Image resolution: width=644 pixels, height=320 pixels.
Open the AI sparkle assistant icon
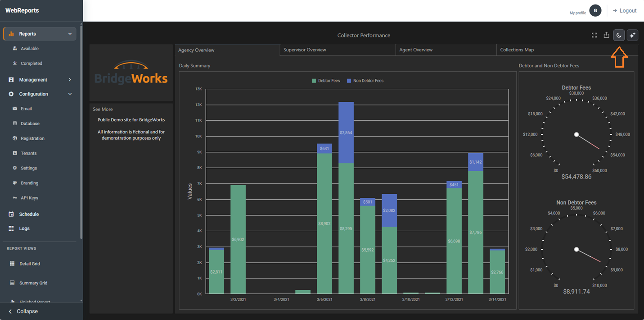click(x=632, y=35)
